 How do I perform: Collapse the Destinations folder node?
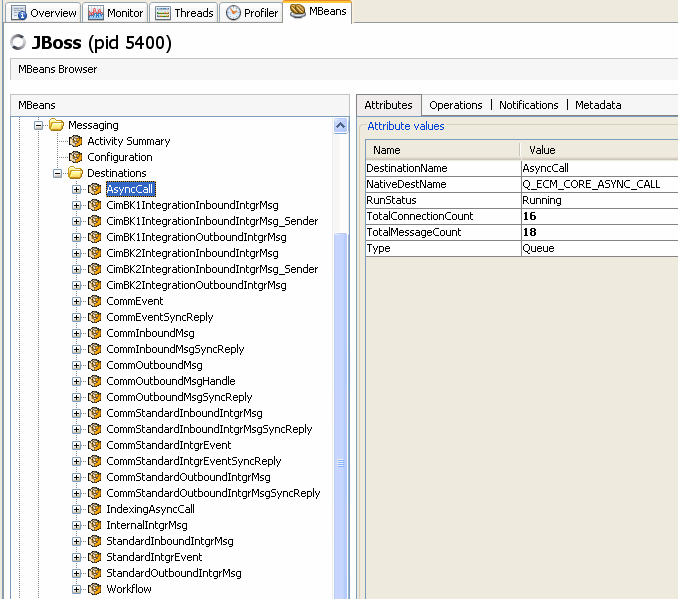coord(58,173)
